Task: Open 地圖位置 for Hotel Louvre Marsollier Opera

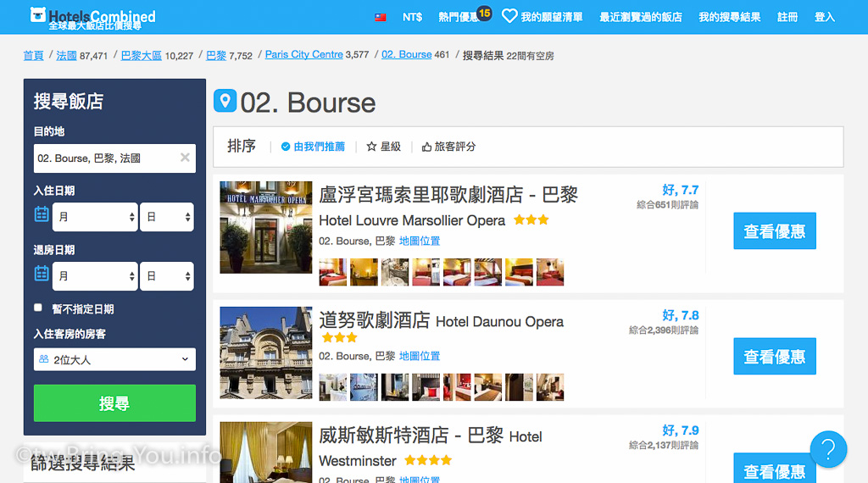Action: pyautogui.click(x=420, y=241)
